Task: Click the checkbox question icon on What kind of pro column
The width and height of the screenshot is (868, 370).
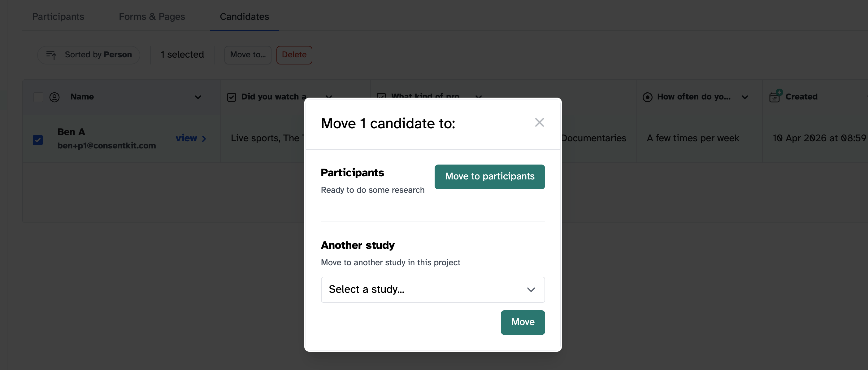Action: point(382,97)
